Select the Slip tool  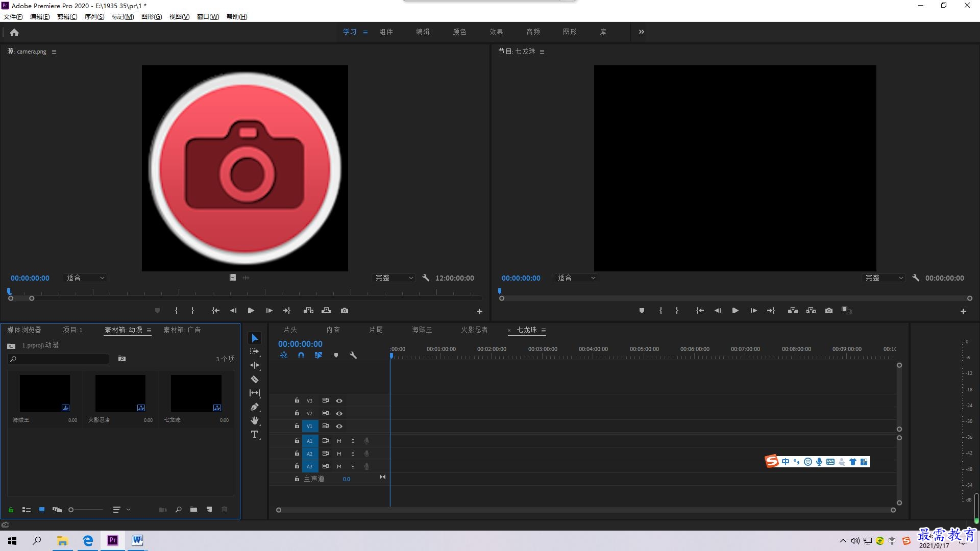(x=255, y=393)
